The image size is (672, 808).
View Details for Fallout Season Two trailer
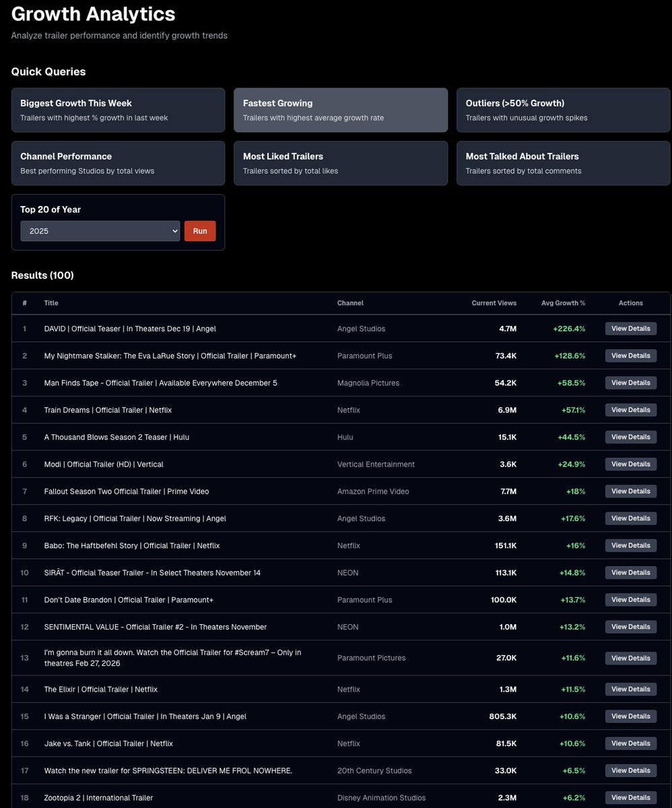coord(631,492)
